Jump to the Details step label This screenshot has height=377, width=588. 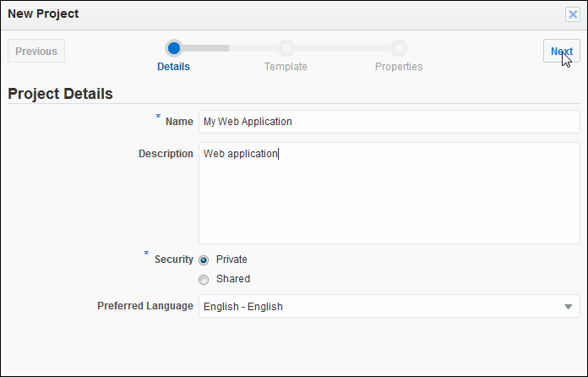tap(174, 67)
